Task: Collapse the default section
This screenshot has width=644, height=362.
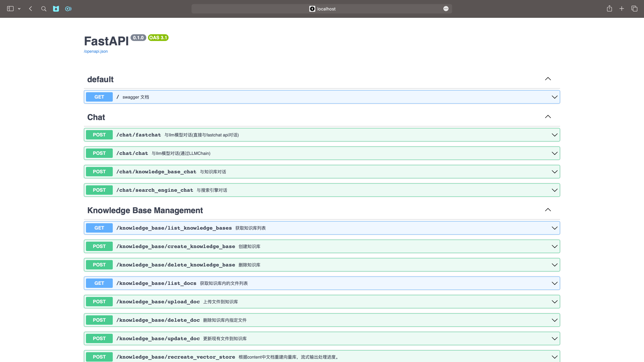Action: [548, 79]
